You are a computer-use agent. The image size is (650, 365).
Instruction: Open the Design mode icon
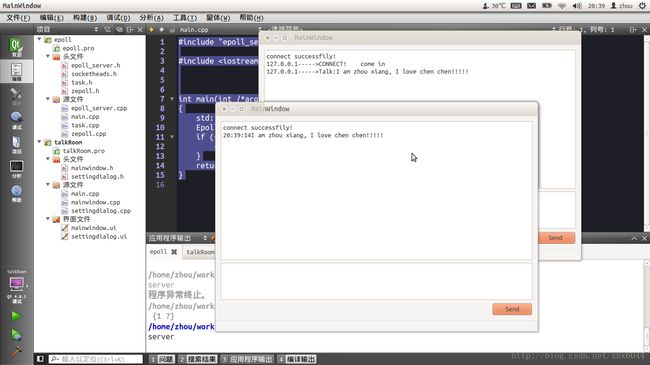click(x=16, y=96)
